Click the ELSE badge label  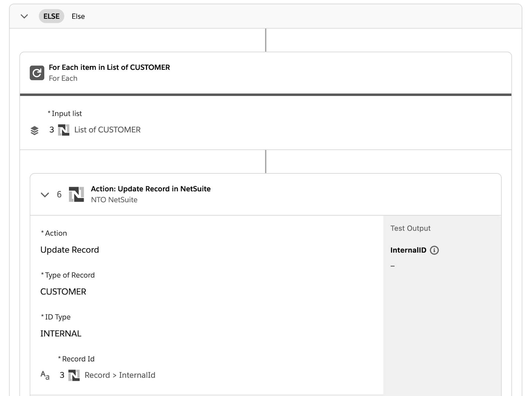(52, 16)
